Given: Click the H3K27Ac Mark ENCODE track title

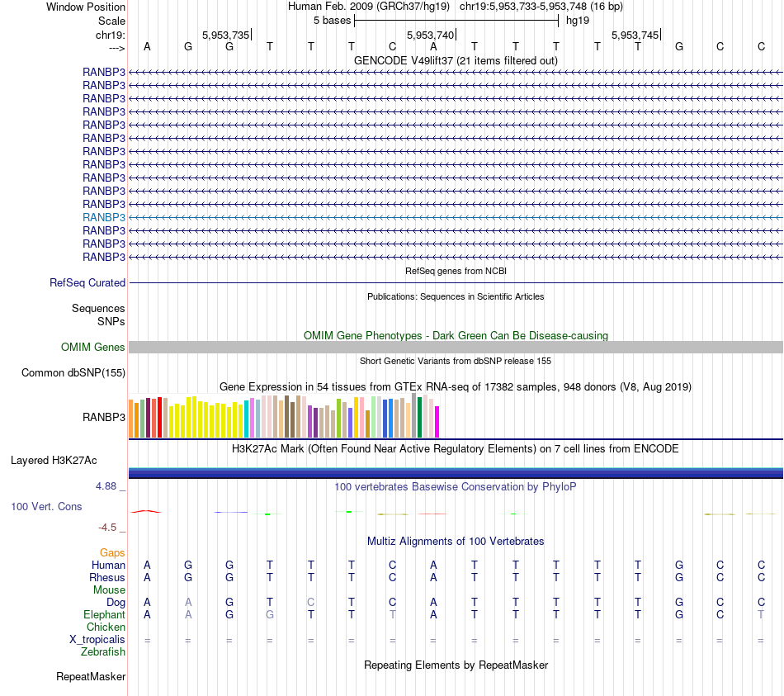Looking at the screenshot, I should 456,448.
